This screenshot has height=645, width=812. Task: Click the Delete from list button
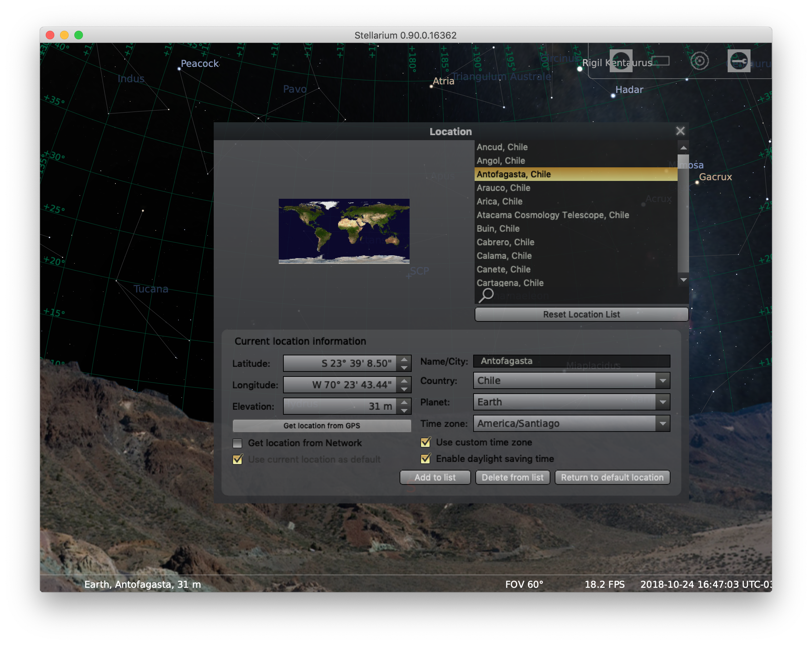(512, 477)
